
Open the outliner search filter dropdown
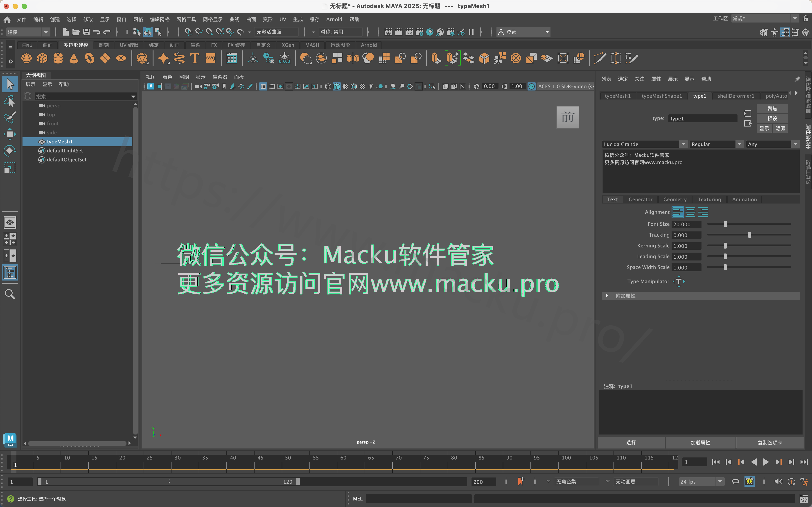(133, 97)
